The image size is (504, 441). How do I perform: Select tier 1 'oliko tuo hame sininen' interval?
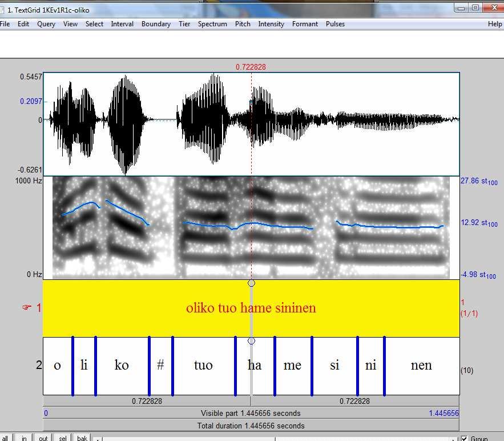coord(251,308)
